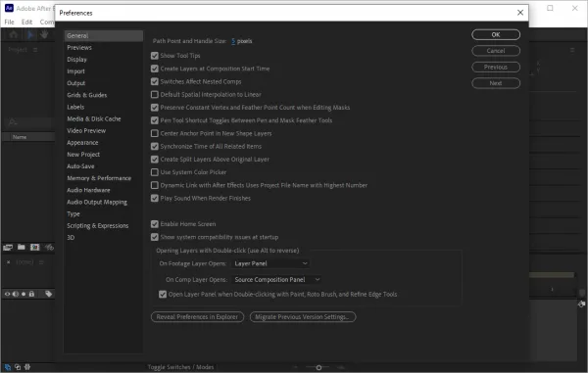
Task: Toggle the In/Out/Duration/Stretch panes icon
Action: (x=27, y=367)
